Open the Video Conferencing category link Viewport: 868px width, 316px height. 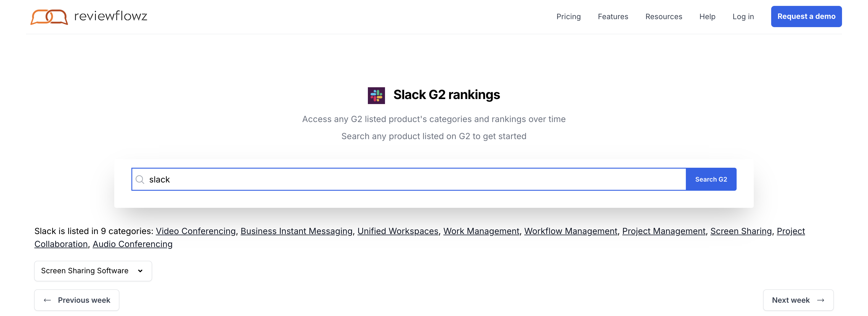pos(195,231)
